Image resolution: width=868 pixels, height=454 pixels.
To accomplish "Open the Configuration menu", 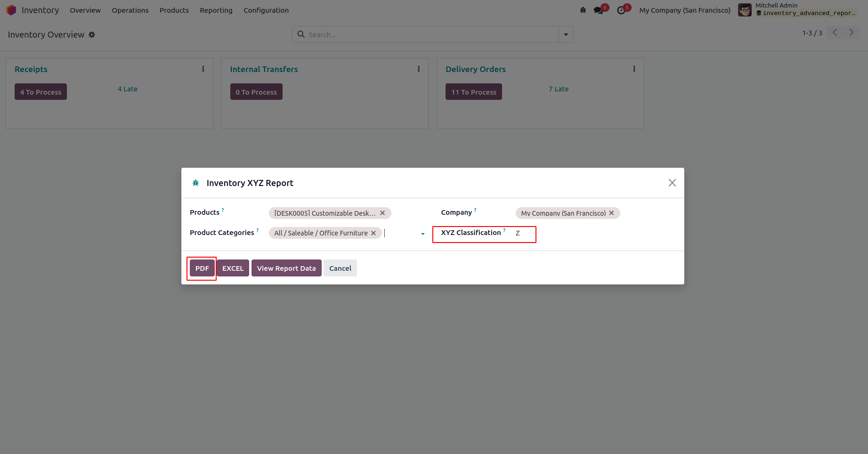I will tap(266, 10).
